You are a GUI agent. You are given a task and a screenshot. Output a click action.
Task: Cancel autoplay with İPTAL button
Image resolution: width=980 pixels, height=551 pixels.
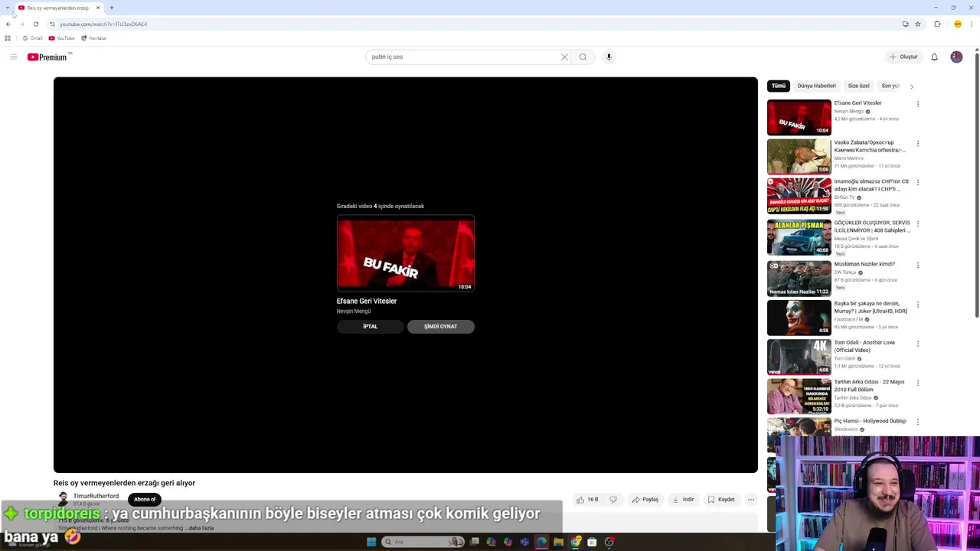[x=370, y=327]
